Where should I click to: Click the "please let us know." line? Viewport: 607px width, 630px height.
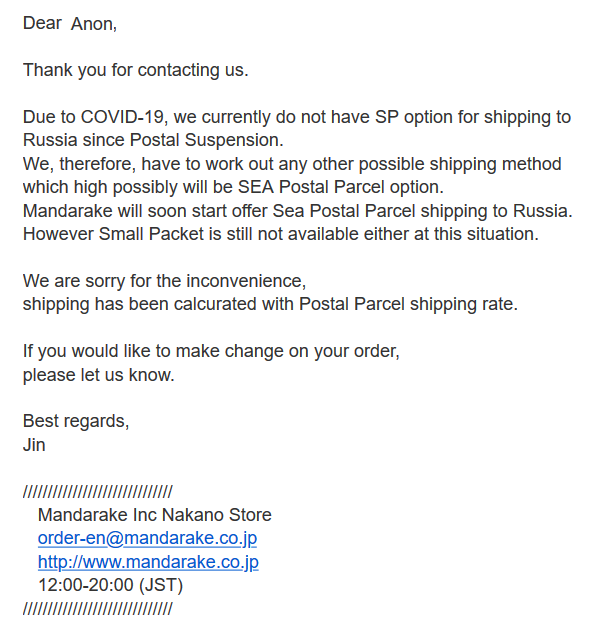(x=98, y=375)
